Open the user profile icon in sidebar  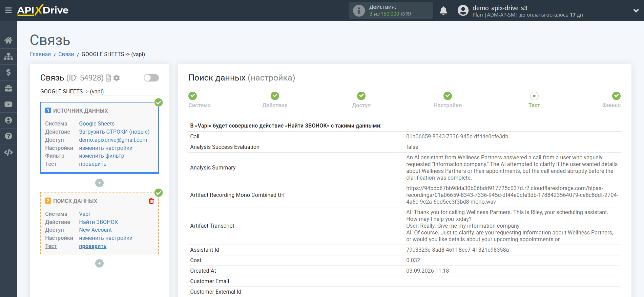(8, 120)
